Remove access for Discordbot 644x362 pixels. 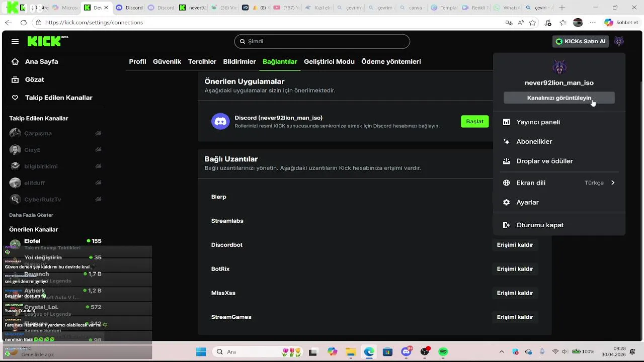point(515,245)
